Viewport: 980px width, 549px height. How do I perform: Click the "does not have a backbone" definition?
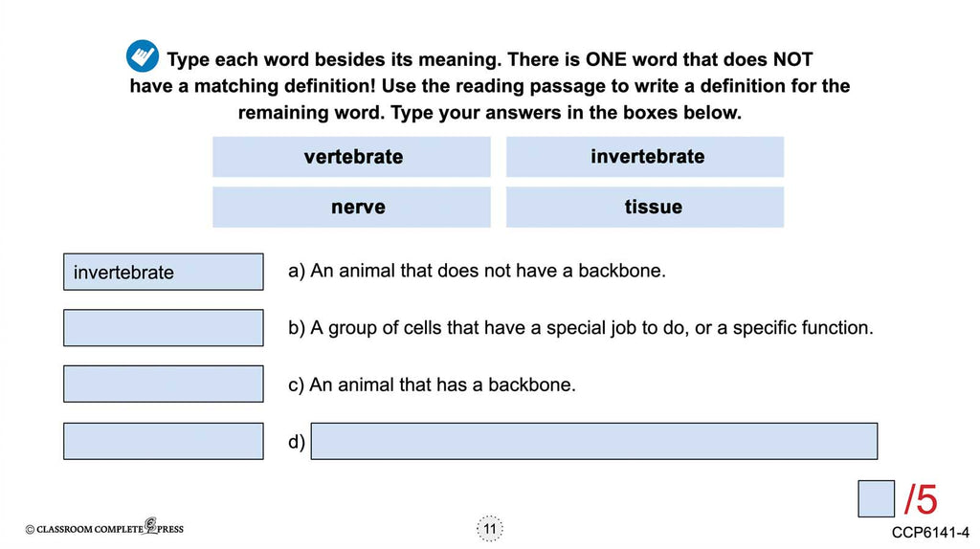(x=477, y=272)
